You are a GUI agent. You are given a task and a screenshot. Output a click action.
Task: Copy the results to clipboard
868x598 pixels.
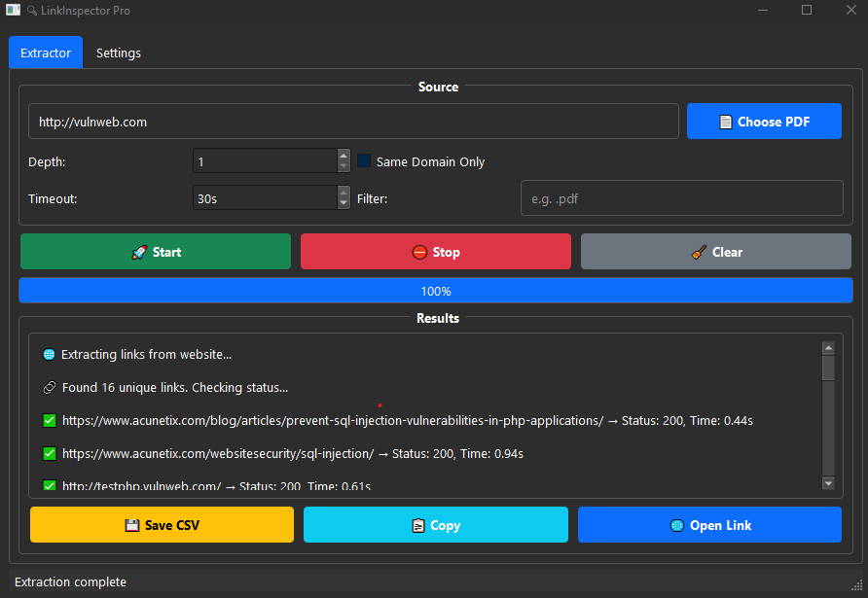[436, 524]
